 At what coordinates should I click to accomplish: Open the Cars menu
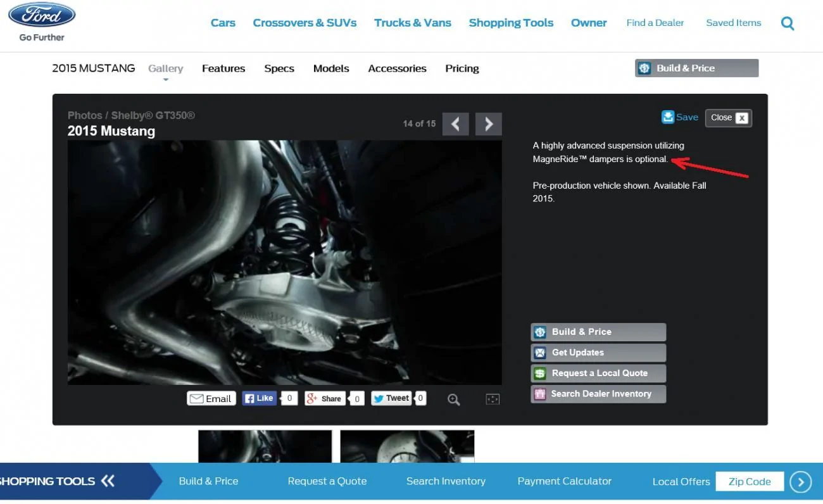click(223, 23)
